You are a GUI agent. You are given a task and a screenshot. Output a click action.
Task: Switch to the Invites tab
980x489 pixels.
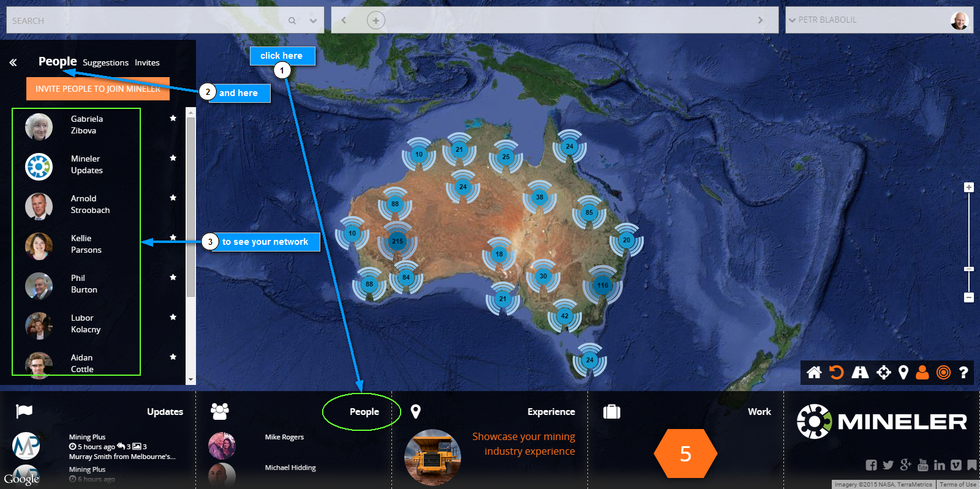pos(147,63)
